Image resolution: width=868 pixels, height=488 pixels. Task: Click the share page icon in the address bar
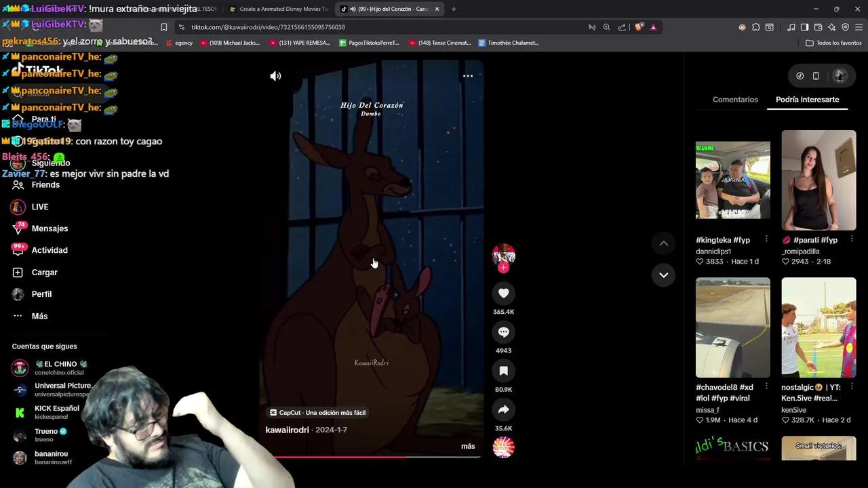coord(622,27)
